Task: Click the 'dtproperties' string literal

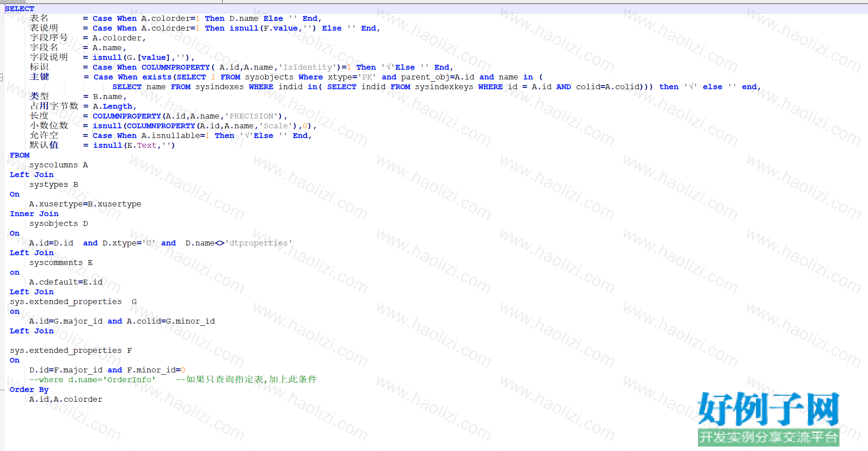Action: click(259, 243)
